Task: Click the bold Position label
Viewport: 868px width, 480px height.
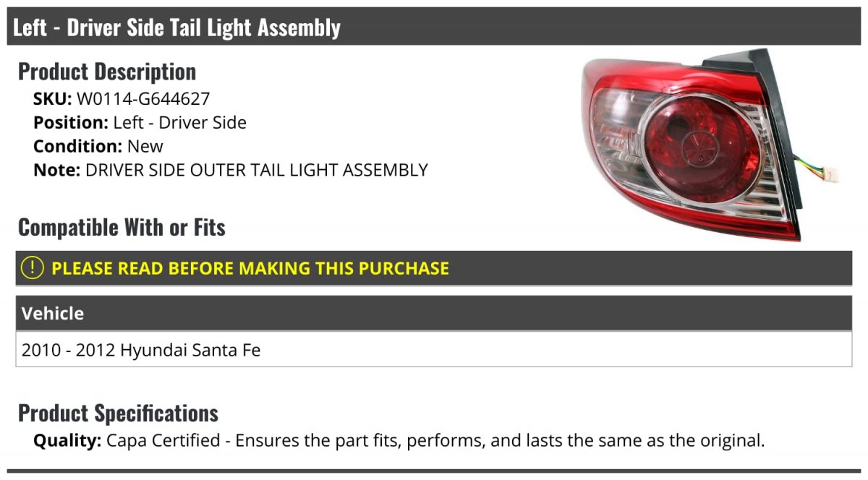Action: point(70,123)
